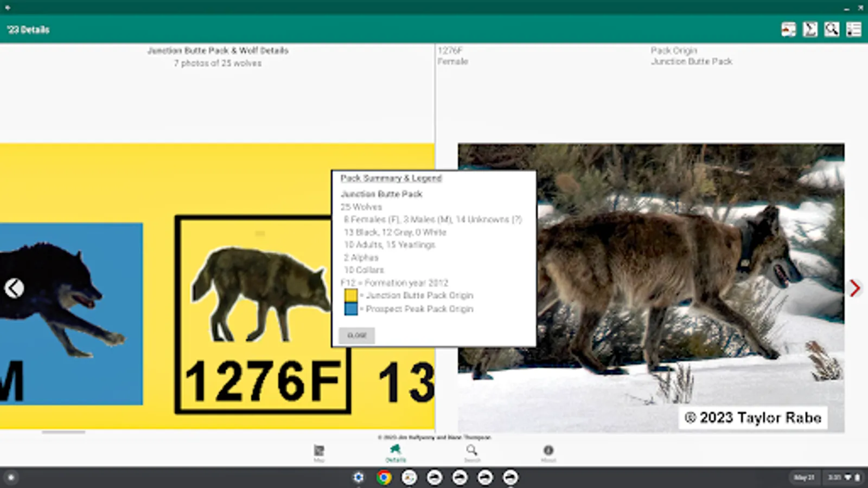Click the "1276F" ID label above the photo

click(450, 50)
